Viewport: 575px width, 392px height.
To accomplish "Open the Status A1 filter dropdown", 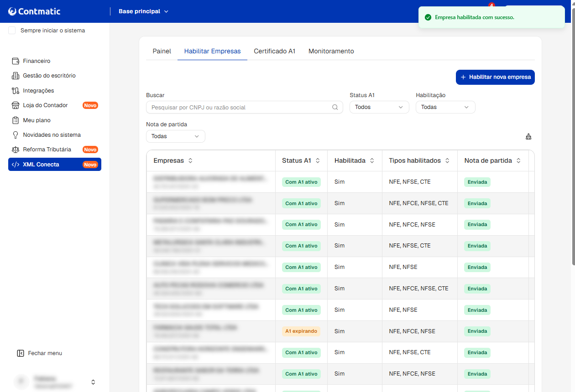I will pos(379,107).
